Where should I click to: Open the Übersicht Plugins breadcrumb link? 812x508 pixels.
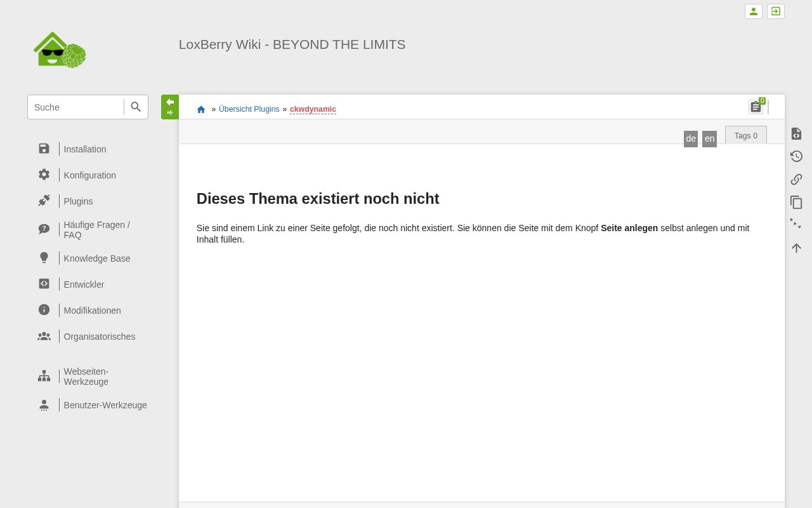pyautogui.click(x=249, y=109)
